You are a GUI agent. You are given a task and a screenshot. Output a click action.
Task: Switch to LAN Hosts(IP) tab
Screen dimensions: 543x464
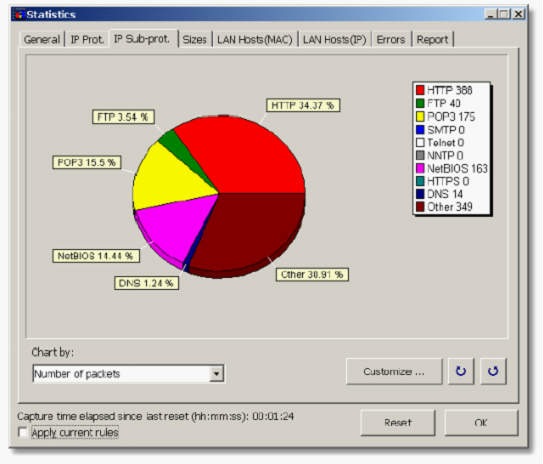(x=335, y=39)
